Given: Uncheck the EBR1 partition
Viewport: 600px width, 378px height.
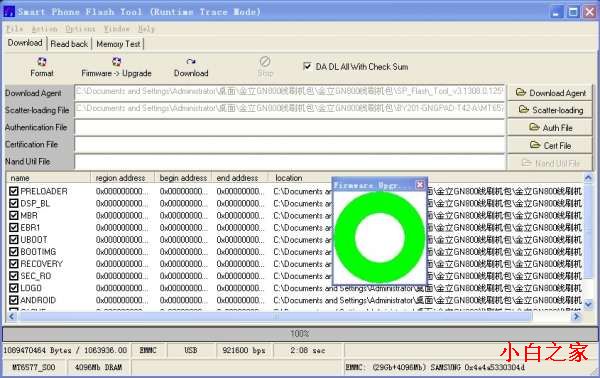Looking at the screenshot, I should 14,228.
